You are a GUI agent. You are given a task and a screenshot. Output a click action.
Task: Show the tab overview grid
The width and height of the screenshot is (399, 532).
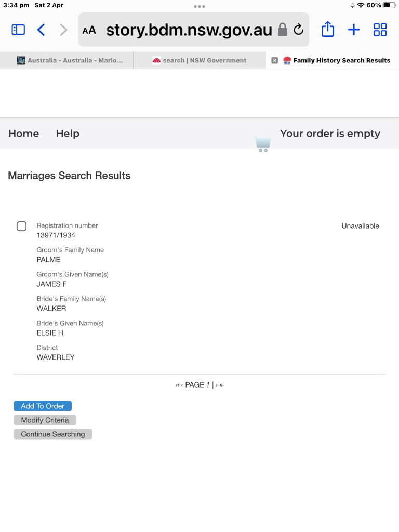tap(380, 30)
